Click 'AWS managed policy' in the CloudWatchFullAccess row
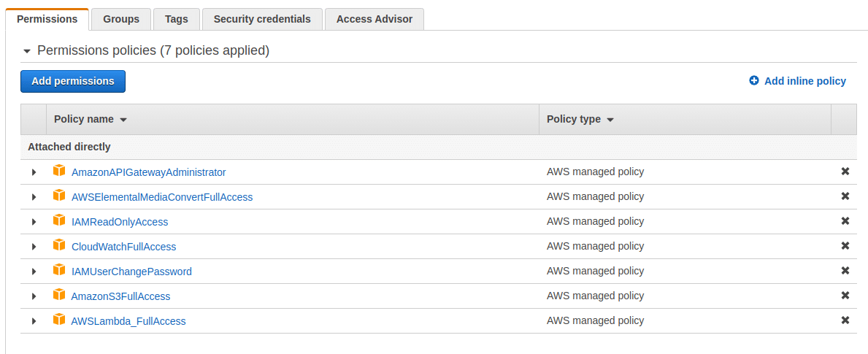 click(595, 246)
